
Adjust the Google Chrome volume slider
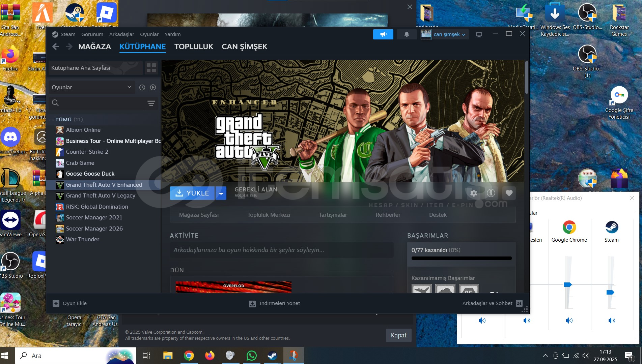(568, 284)
